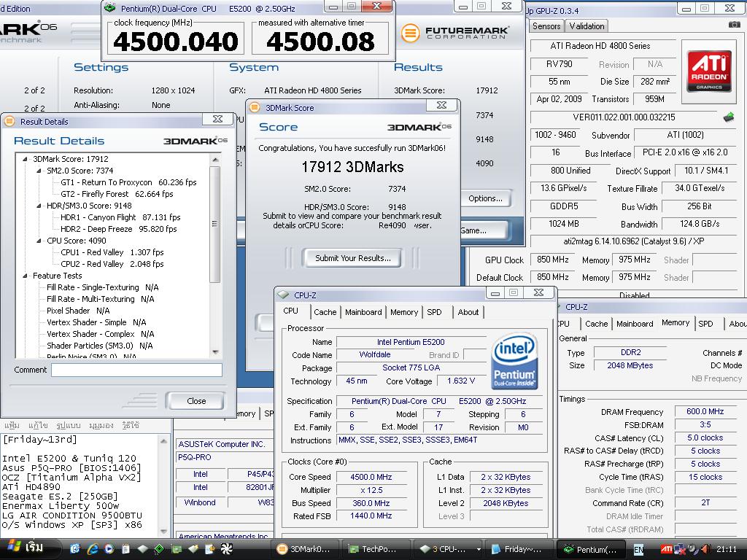Click Result Details scrollbar down arrow
The width and height of the screenshot is (747, 560).
coord(215,352)
